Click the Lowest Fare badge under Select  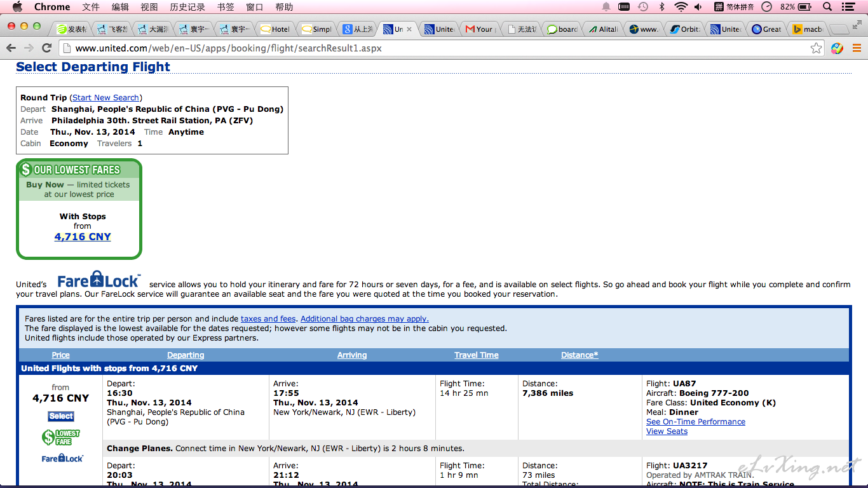click(x=61, y=437)
